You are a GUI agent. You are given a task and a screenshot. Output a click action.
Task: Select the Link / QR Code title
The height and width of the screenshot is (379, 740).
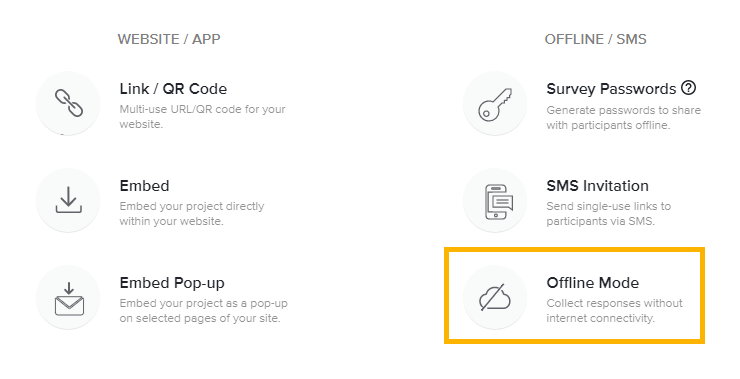[173, 89]
